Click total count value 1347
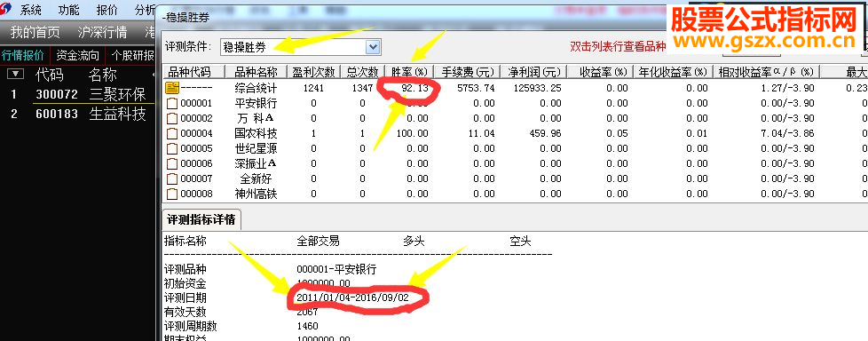Viewport: 868px width, 341px height. coord(363,88)
